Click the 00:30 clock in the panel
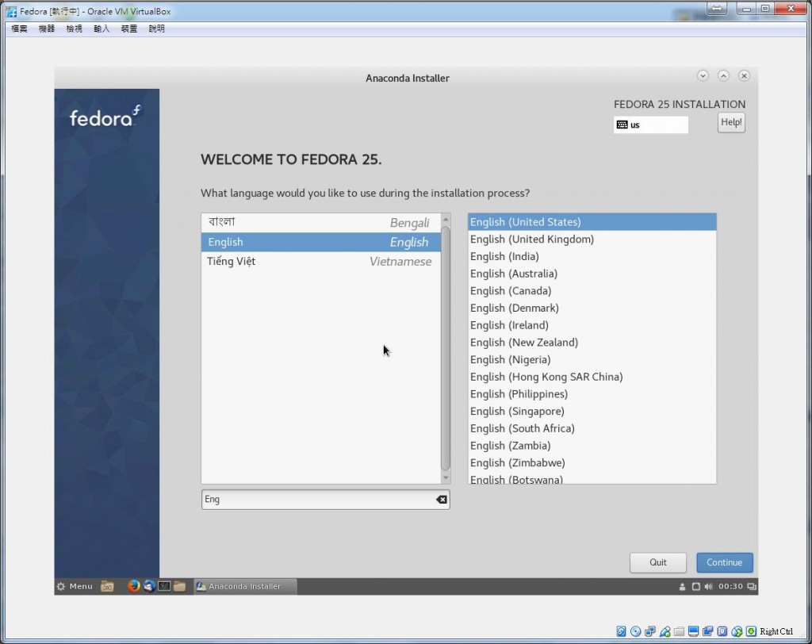The image size is (812, 644). (x=730, y=586)
